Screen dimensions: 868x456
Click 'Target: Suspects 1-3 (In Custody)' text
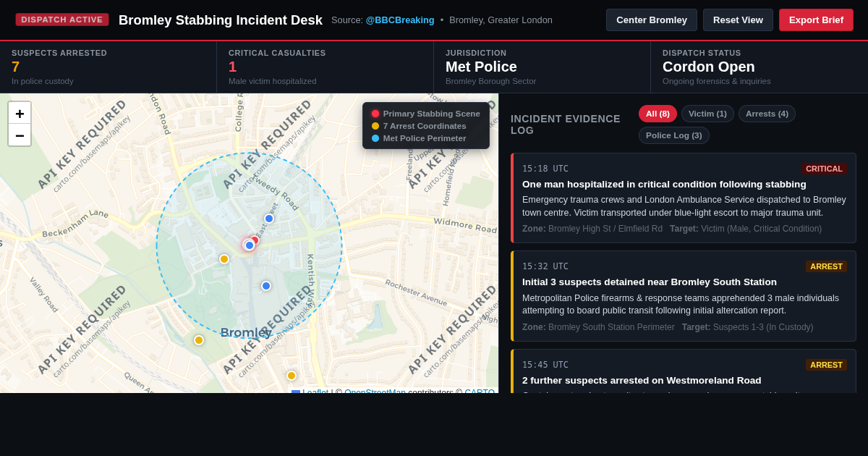(747, 327)
